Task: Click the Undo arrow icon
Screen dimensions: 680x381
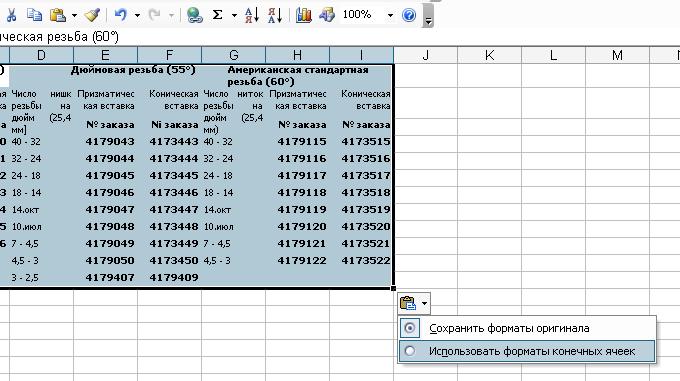Action: [x=121, y=15]
